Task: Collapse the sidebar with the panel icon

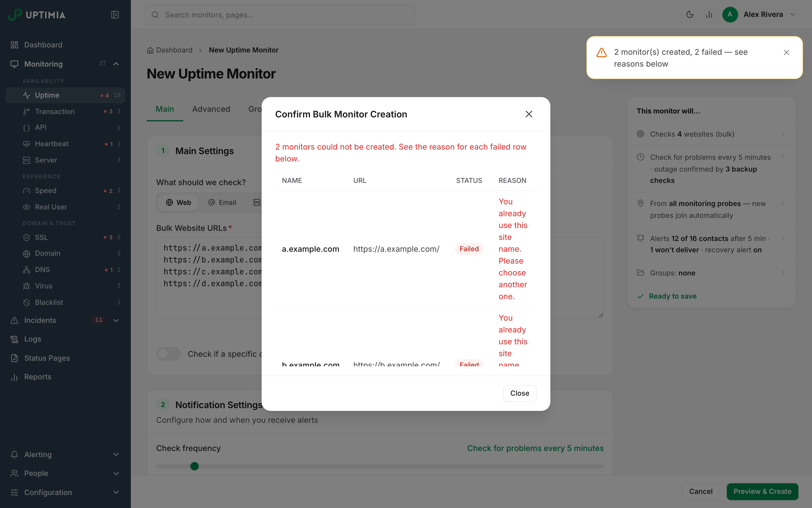Action: (x=115, y=14)
